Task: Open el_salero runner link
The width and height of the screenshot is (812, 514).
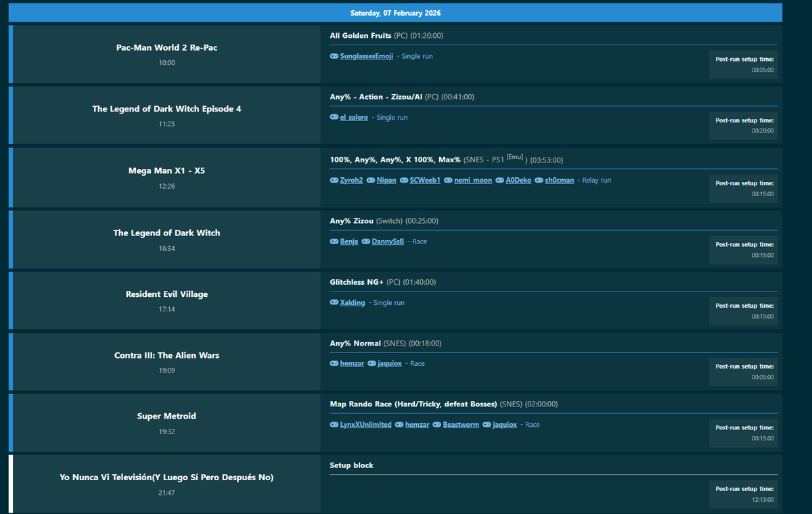Action: click(x=354, y=117)
